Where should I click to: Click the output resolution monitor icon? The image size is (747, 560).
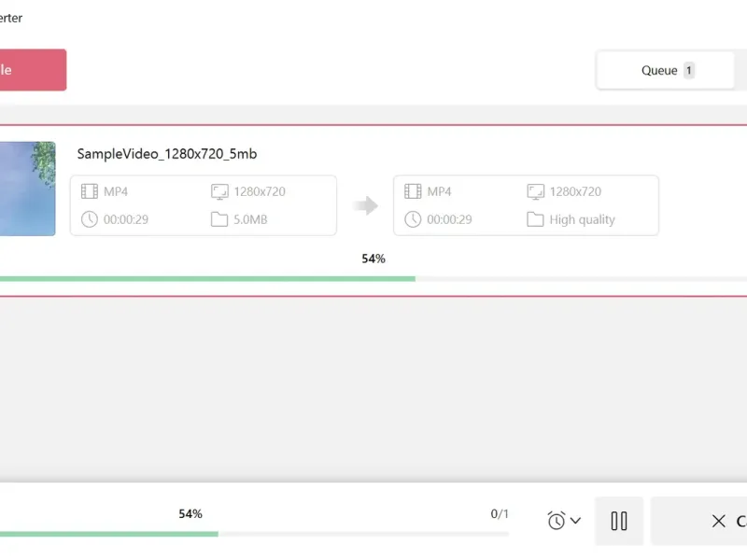tap(535, 191)
